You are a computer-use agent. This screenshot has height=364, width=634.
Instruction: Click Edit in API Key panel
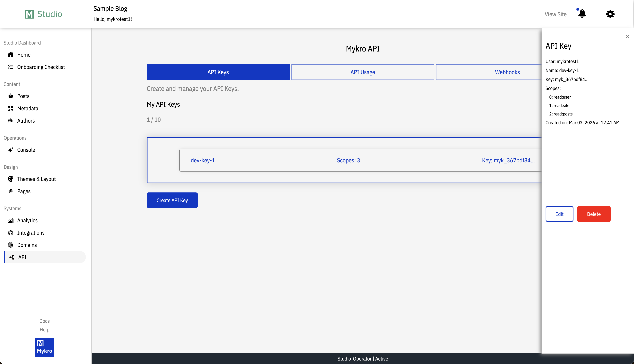559,214
